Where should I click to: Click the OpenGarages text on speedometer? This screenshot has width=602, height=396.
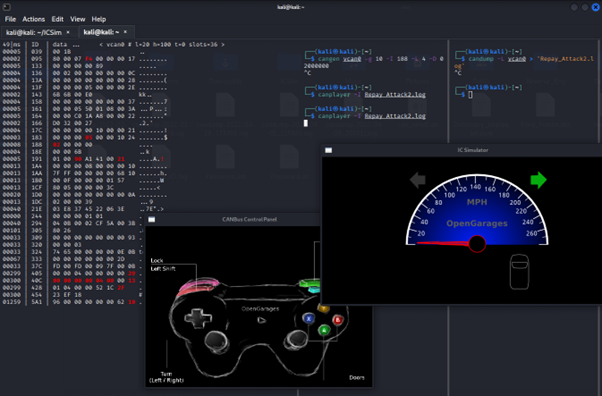(x=477, y=223)
